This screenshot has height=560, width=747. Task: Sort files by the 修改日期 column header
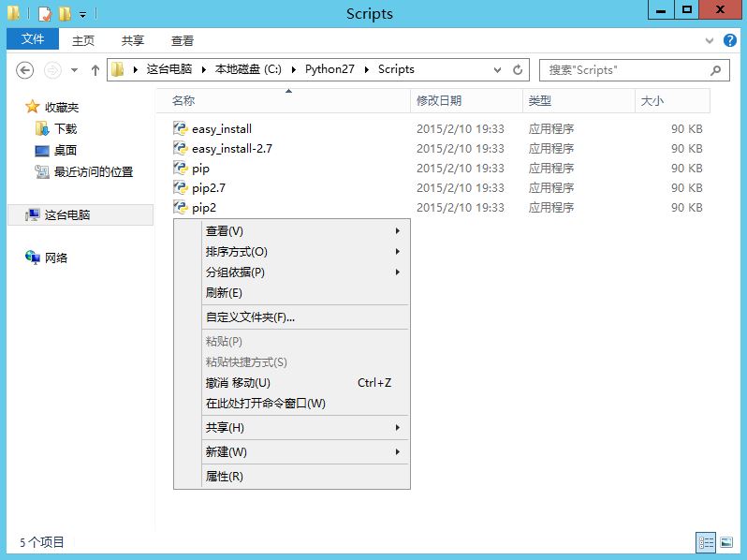(x=439, y=101)
